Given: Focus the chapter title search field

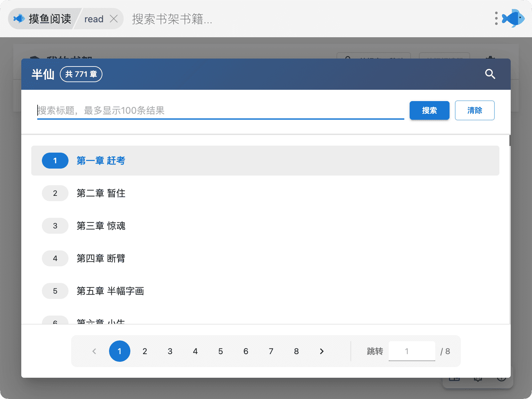Looking at the screenshot, I should pos(220,110).
